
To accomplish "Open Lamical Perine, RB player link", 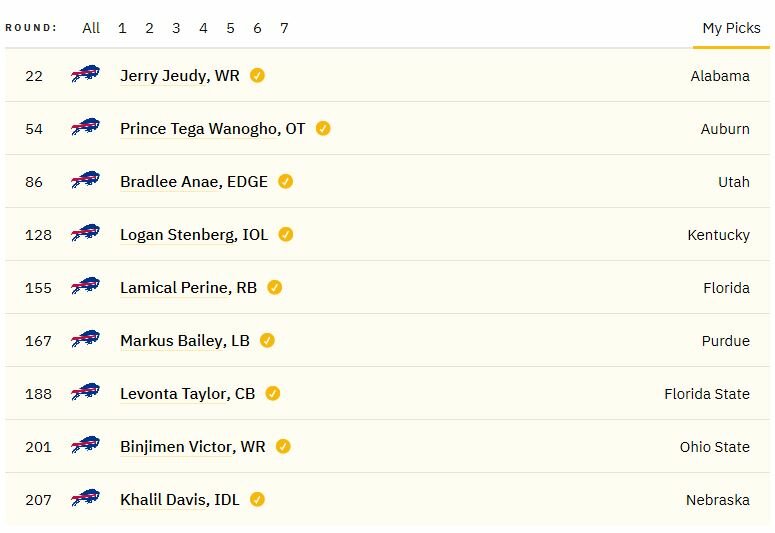I will [x=188, y=288].
